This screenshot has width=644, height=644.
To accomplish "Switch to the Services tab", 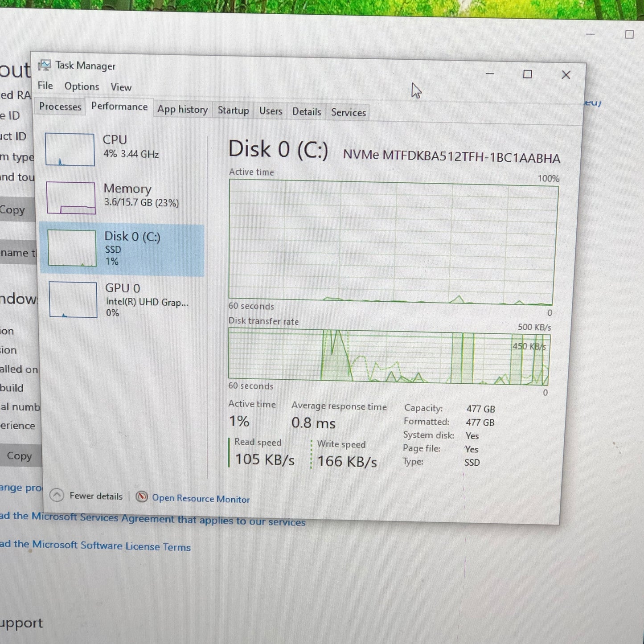I will click(x=349, y=113).
